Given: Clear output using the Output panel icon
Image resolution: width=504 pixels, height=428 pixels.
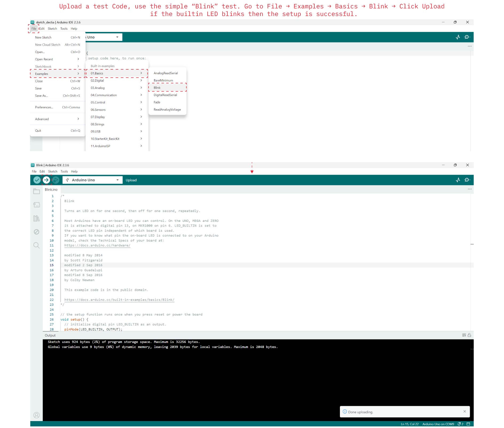Looking at the screenshot, I should pyautogui.click(x=464, y=335).
